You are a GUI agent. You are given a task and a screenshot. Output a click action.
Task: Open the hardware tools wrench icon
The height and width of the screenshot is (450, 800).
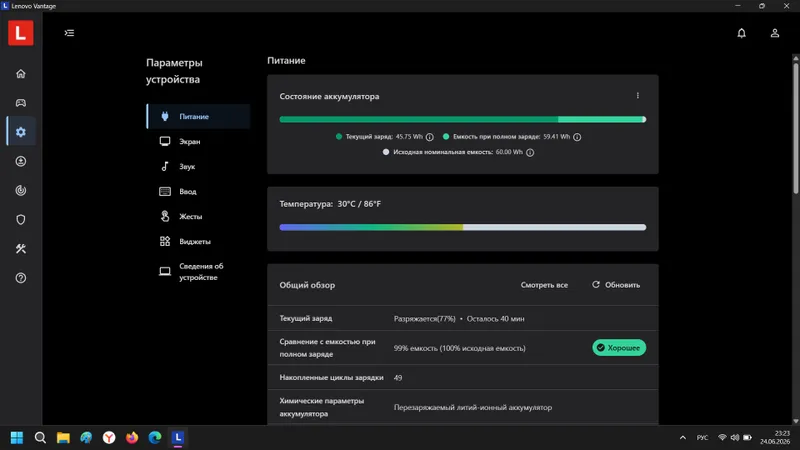[20, 248]
